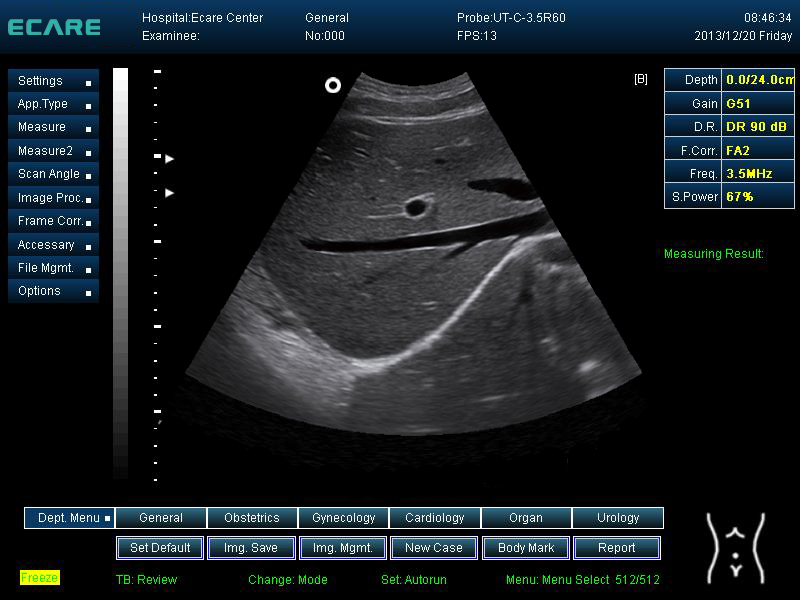Click the D.R. value DR 90 dB
The width and height of the screenshot is (800, 600).
pyautogui.click(x=758, y=127)
